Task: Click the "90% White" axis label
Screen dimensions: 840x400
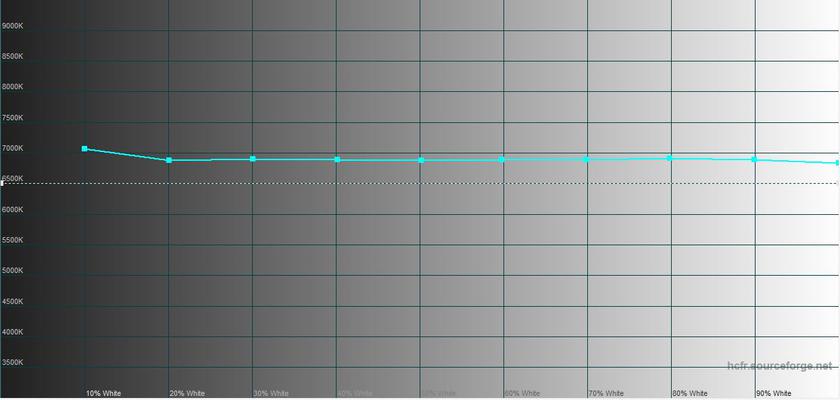Action: (x=774, y=393)
